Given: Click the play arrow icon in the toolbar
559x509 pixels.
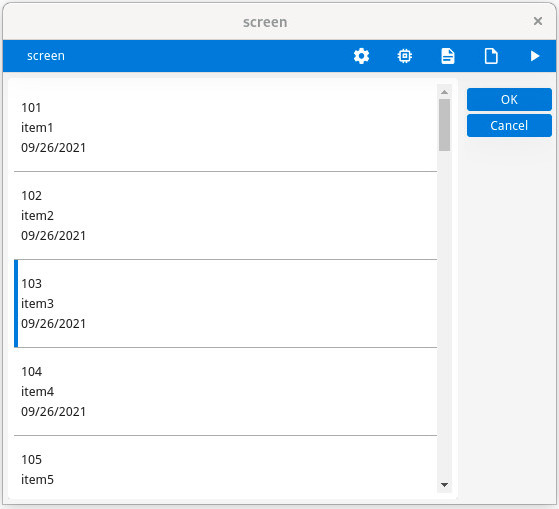Looking at the screenshot, I should [x=534, y=56].
